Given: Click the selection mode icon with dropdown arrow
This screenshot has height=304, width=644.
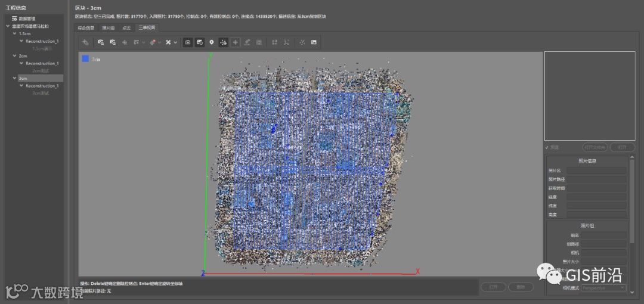Looking at the screenshot, I should coord(137,42).
